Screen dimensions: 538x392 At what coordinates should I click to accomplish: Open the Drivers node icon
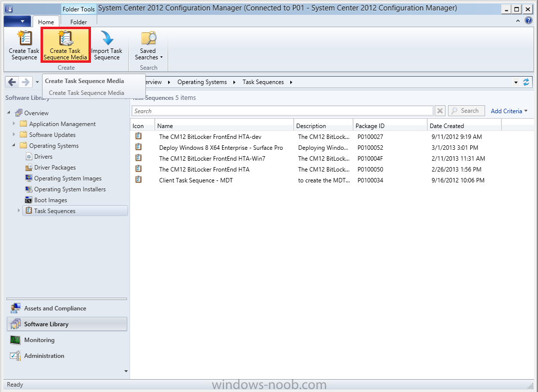point(29,156)
